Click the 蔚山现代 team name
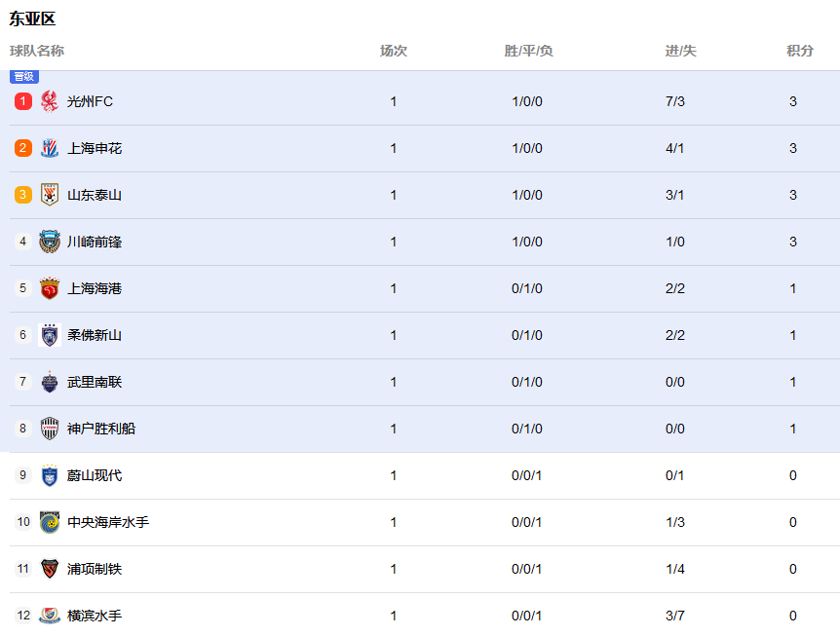This screenshot has height=636, width=840. pos(95,475)
